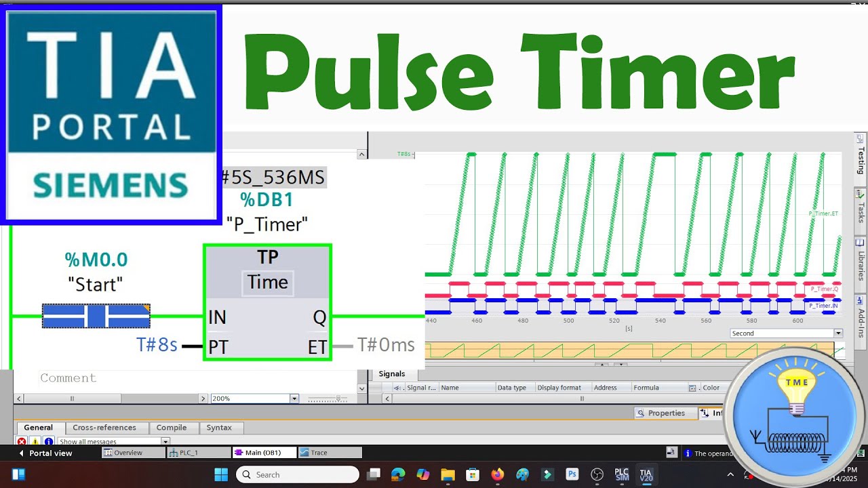Open the Libraries side panel

(861, 263)
